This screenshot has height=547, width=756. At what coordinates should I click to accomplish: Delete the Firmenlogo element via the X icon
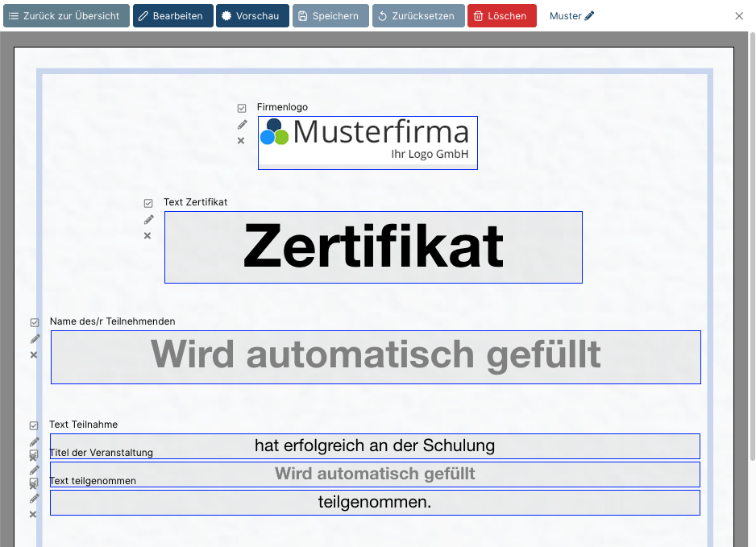click(x=240, y=140)
